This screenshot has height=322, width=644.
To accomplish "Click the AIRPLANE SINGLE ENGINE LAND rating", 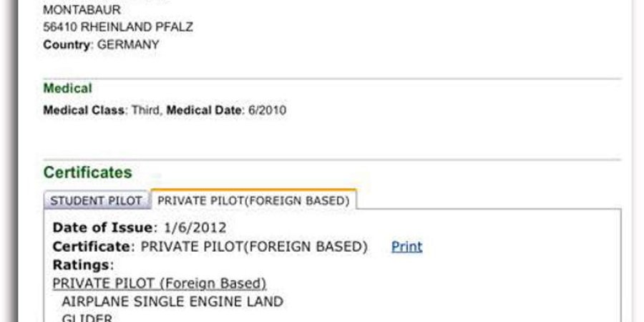I will (172, 301).
